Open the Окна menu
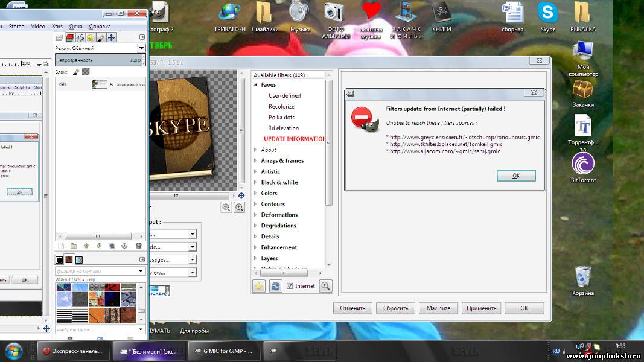This screenshot has width=644, height=362. click(75, 27)
